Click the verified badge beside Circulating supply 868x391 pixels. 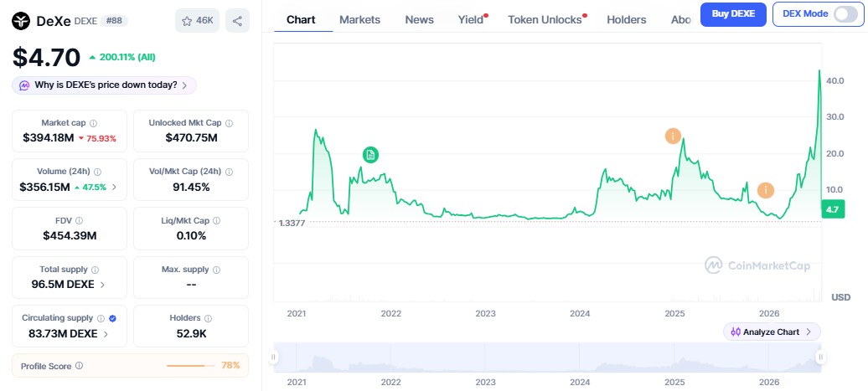(112, 318)
